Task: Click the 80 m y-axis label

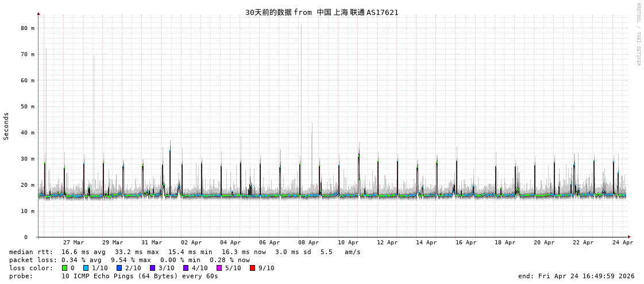Action: (x=28, y=28)
